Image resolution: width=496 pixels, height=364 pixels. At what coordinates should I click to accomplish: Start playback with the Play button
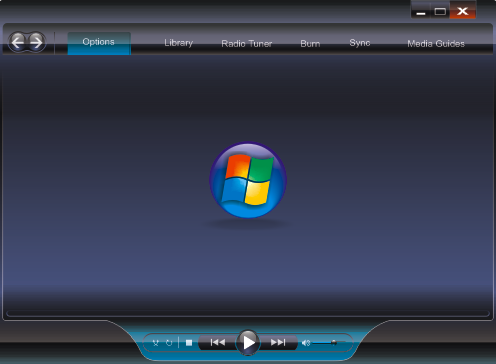coord(248,342)
